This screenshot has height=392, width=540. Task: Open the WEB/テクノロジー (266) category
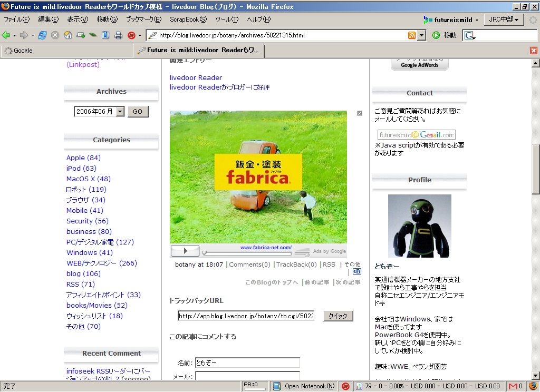tap(102, 263)
